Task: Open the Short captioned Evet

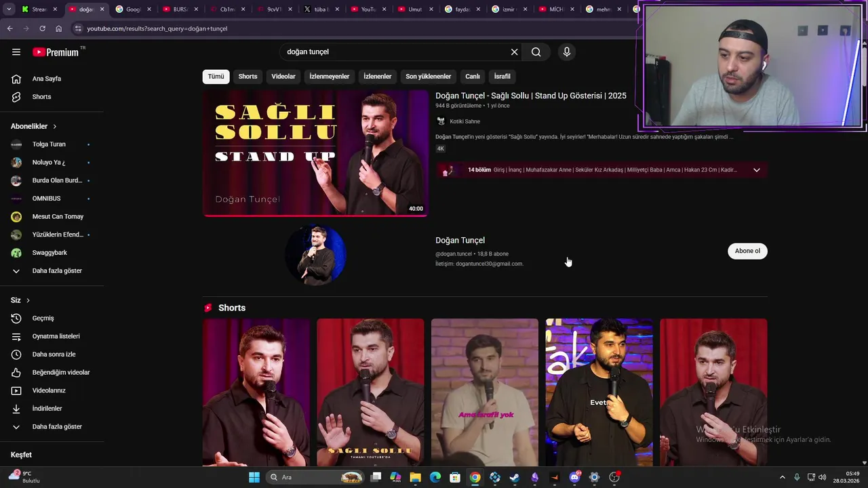Action: [599, 392]
